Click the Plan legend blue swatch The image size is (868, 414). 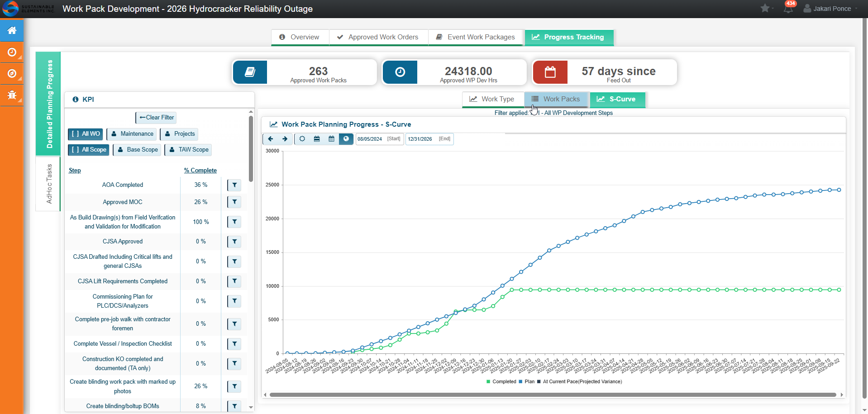pyautogui.click(x=521, y=382)
